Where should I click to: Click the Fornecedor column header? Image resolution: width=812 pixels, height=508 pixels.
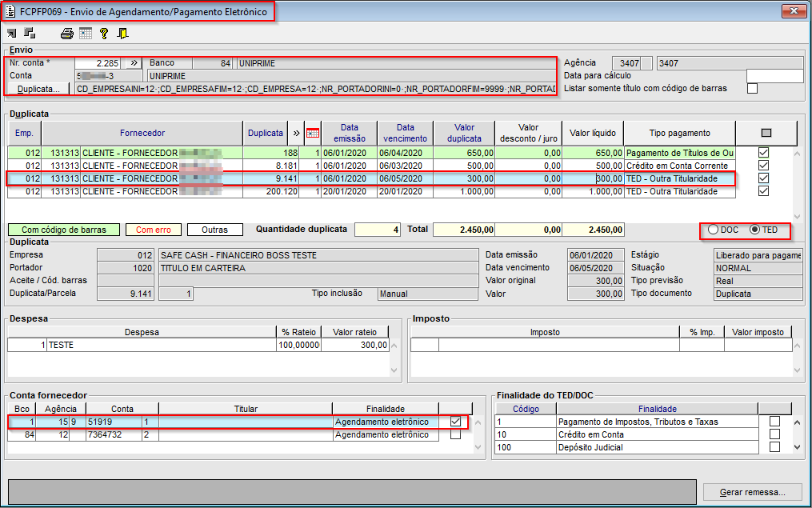[x=142, y=133]
